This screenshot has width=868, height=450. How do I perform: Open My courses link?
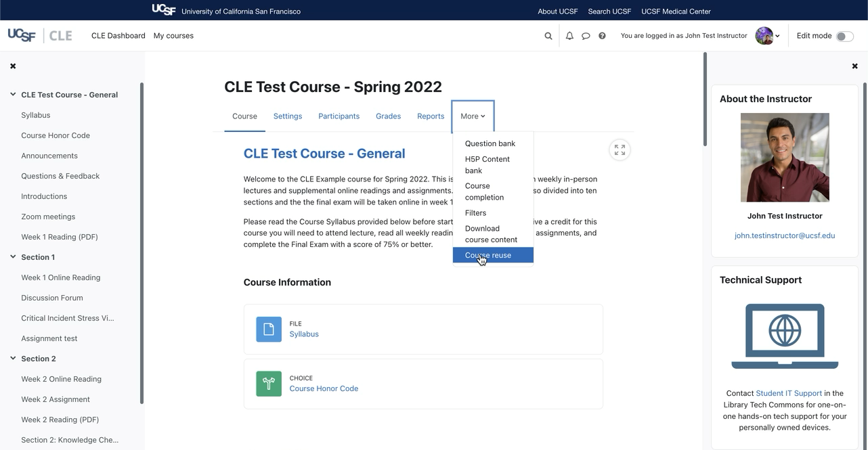[x=173, y=36]
